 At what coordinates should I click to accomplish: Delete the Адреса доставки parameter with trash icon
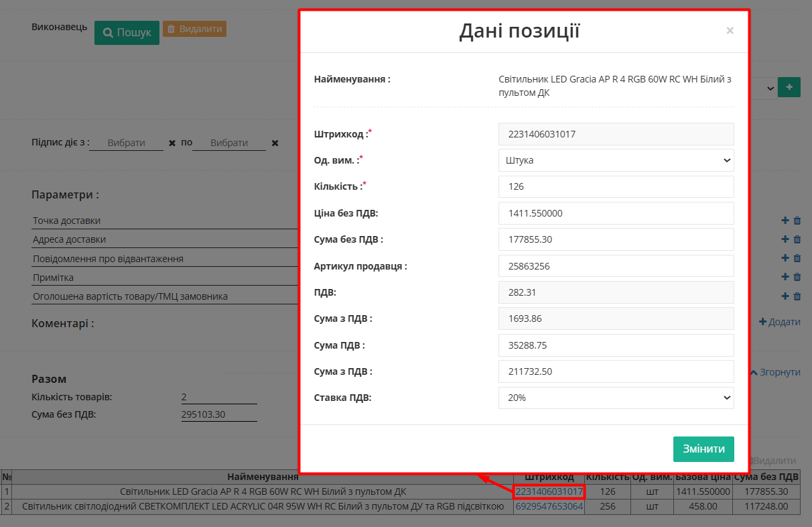(x=797, y=239)
